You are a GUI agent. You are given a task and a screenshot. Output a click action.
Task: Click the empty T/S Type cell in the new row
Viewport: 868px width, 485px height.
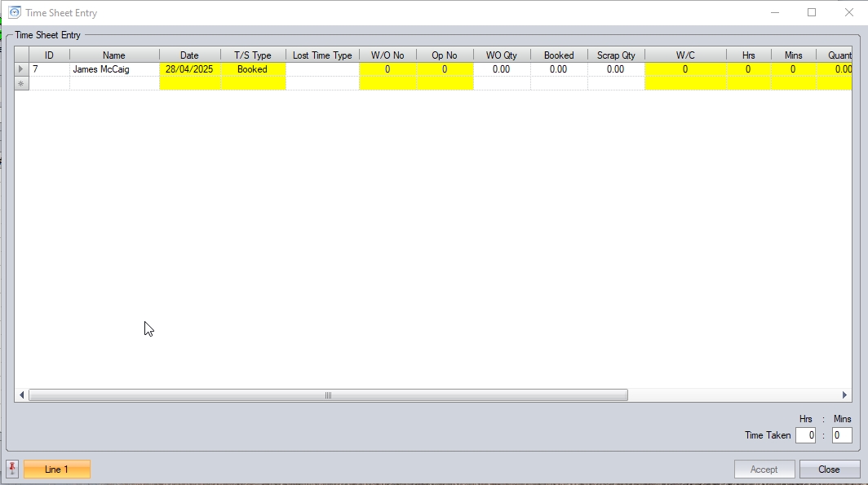(x=252, y=83)
